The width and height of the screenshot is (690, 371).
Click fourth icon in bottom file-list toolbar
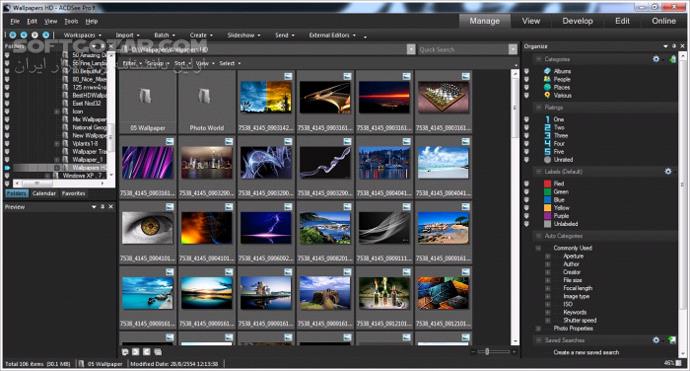[x=158, y=352]
